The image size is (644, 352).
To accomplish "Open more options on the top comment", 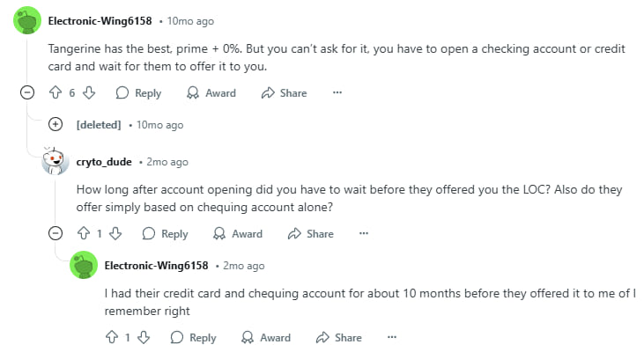I will [337, 92].
